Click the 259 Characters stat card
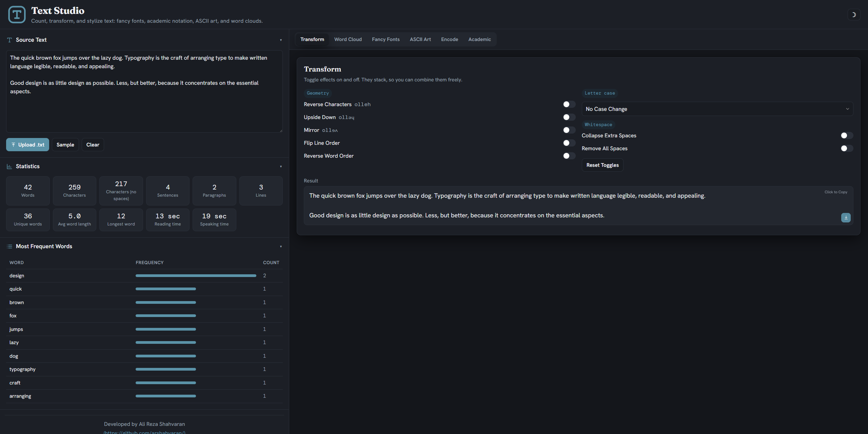868x434 pixels. [75, 191]
